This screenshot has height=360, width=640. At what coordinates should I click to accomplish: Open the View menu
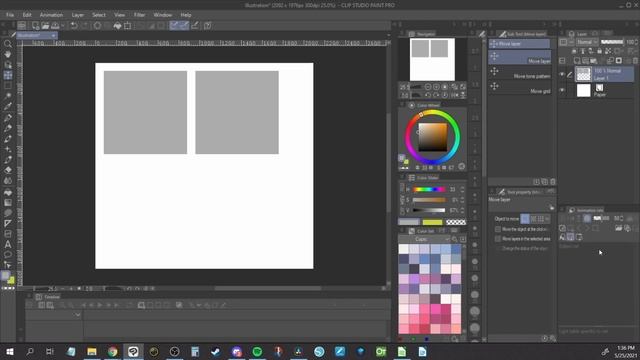[120, 15]
